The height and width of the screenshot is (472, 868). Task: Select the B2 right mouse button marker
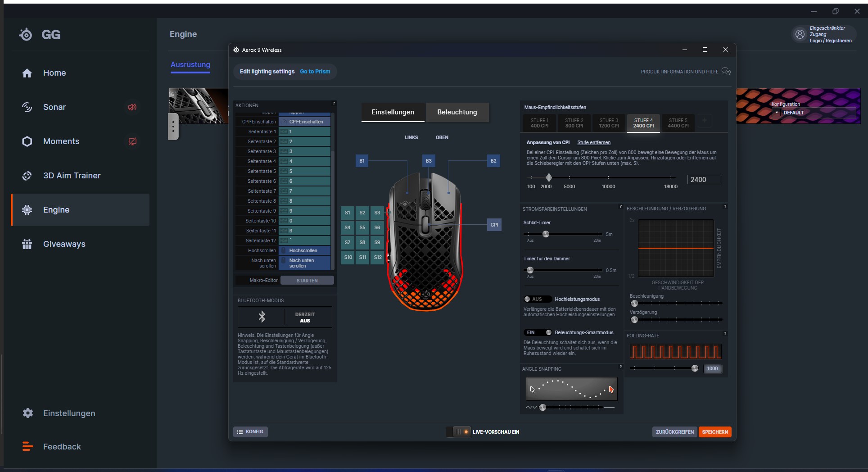493,161
